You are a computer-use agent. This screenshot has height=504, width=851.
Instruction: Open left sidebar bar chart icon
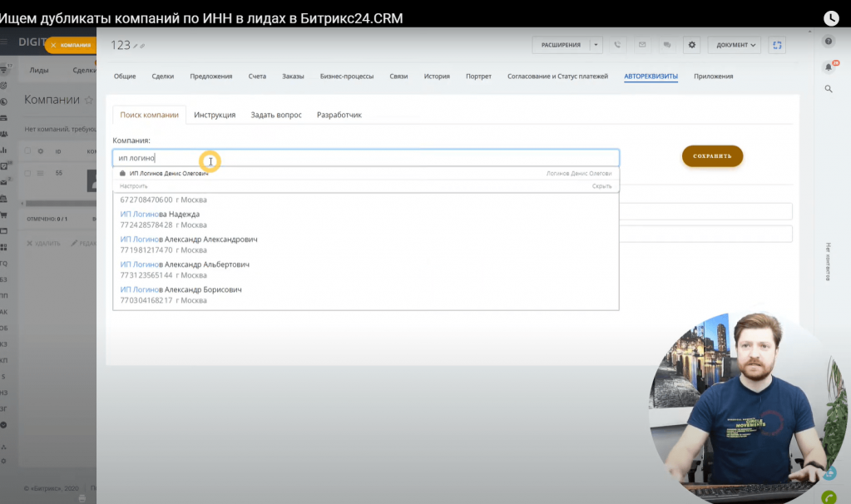pyautogui.click(x=4, y=150)
